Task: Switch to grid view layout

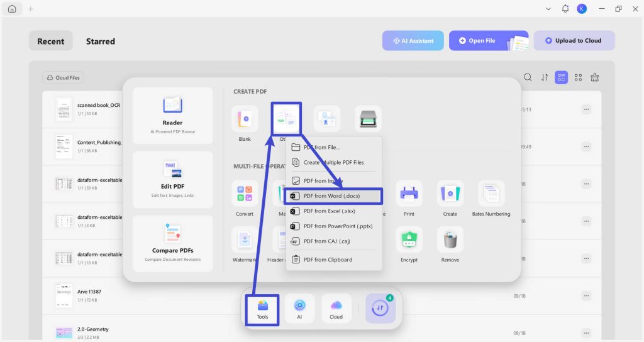Action: [579, 77]
